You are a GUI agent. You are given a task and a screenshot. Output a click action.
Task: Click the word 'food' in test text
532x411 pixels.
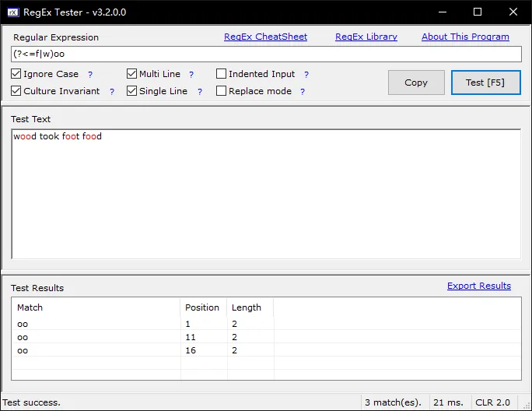click(x=92, y=136)
